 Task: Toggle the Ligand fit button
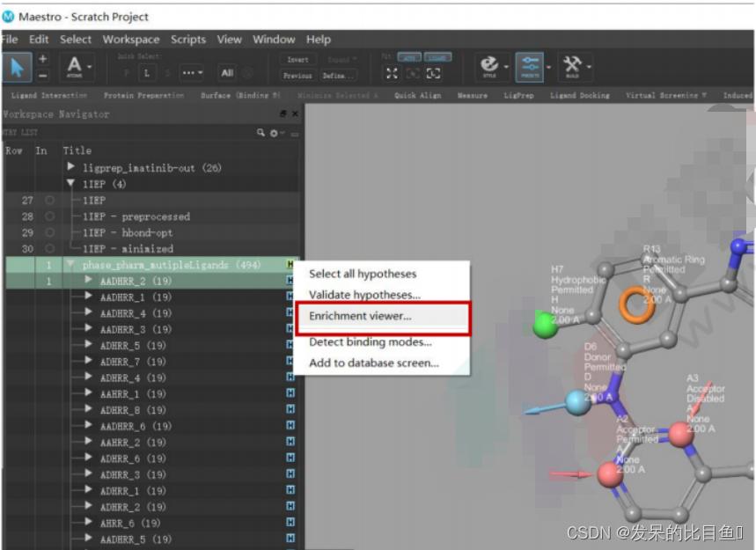[437, 57]
